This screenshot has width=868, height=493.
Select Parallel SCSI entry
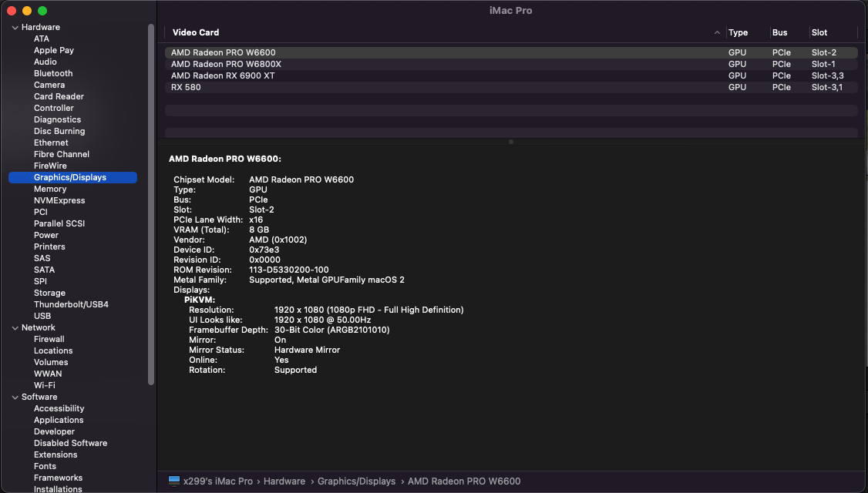tap(59, 223)
